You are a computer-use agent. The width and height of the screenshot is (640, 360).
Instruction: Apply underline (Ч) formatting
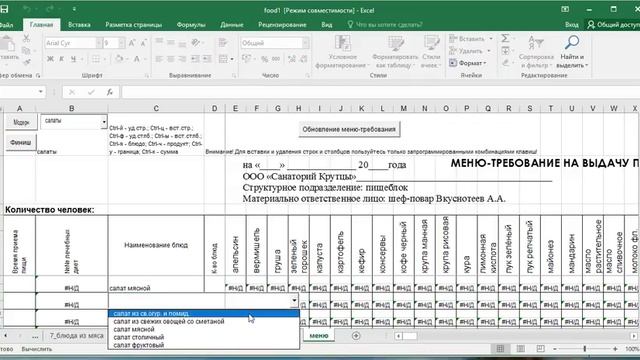(x=73, y=59)
